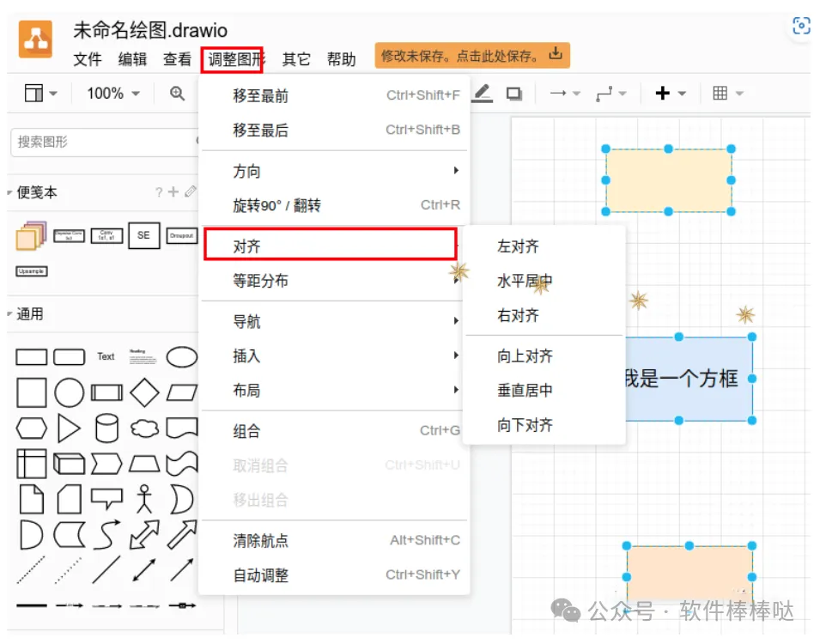The image size is (820, 644).
Task: Select the actor stick figure shape
Action: [144, 499]
